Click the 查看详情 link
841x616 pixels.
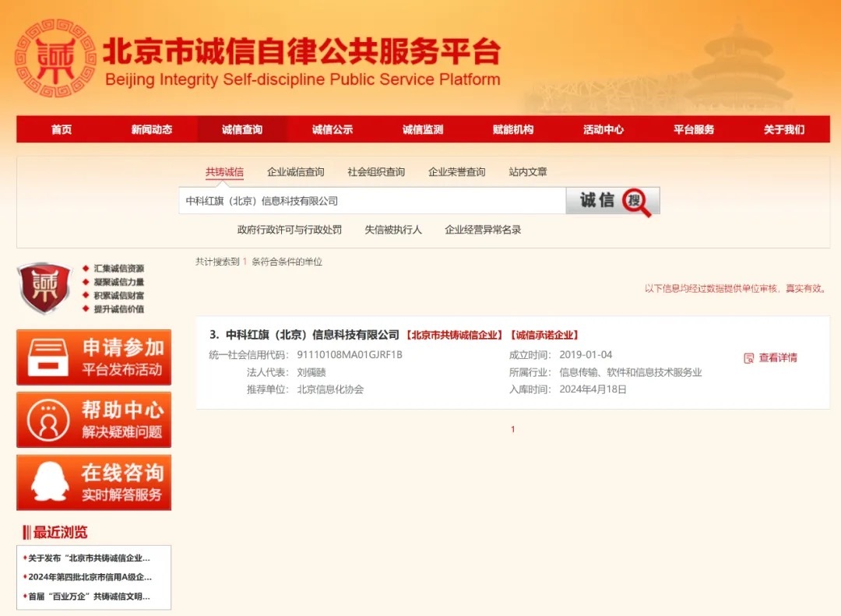778,358
